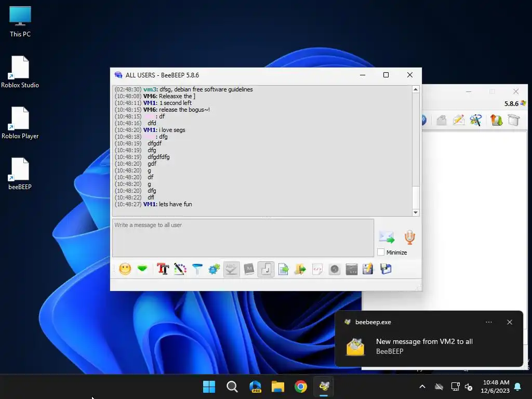
Task: Toggle ABC spell checking icon
Action: 231,270
